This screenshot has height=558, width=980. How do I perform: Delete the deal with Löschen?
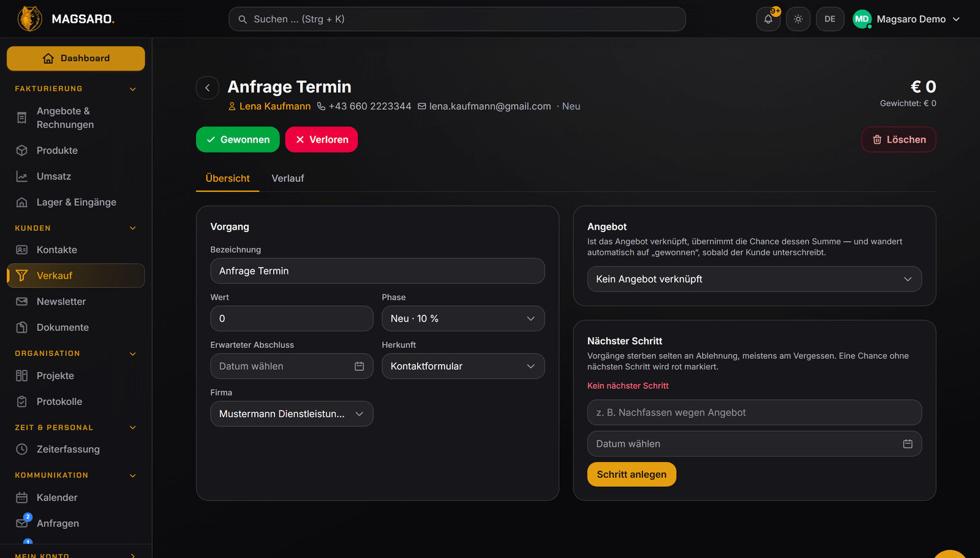899,140
